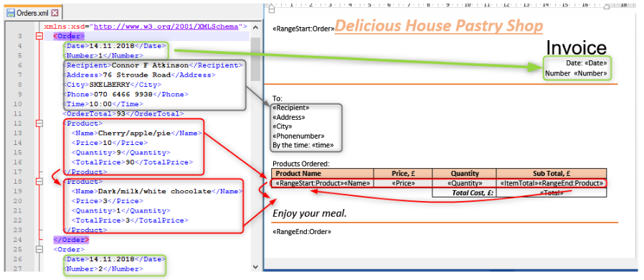This screenshot has height=280, width=644.
Task: Click the «Total» merge field cell
Action: coord(551,193)
